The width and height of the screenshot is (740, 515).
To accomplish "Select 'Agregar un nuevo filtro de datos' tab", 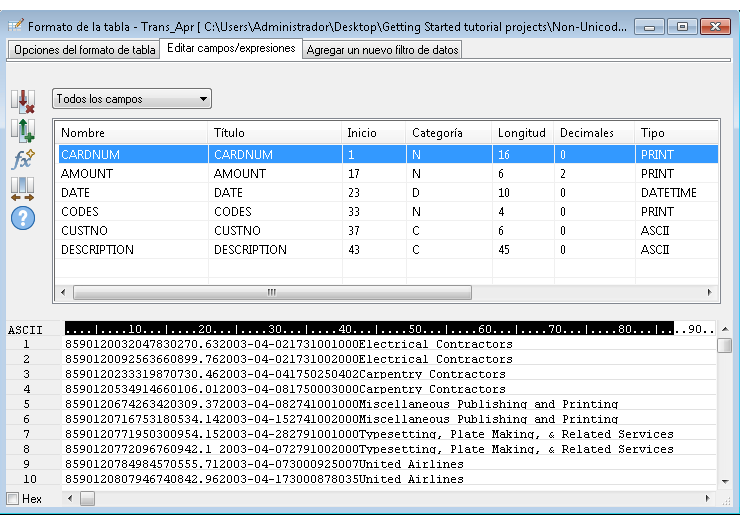I will (x=381, y=50).
